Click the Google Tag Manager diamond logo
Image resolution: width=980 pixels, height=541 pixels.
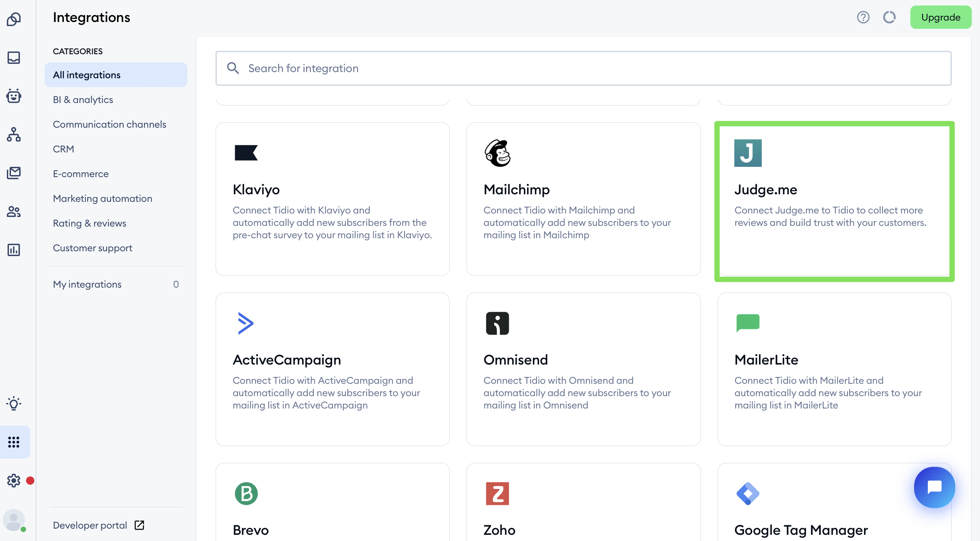click(x=748, y=493)
